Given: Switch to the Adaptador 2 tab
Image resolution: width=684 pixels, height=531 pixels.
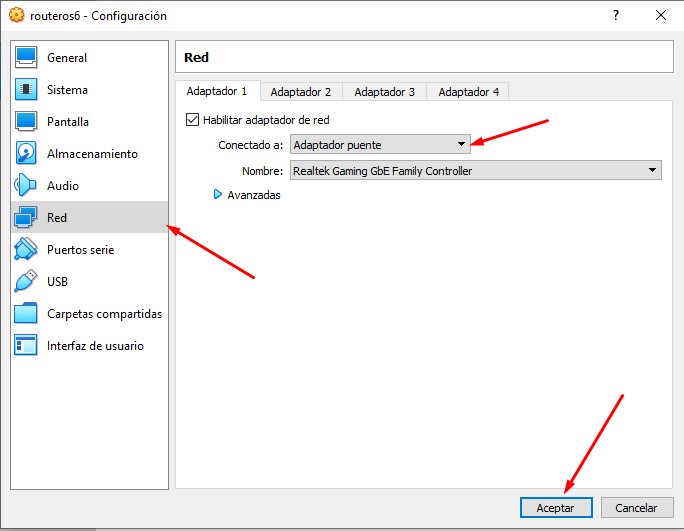Looking at the screenshot, I should [301, 92].
